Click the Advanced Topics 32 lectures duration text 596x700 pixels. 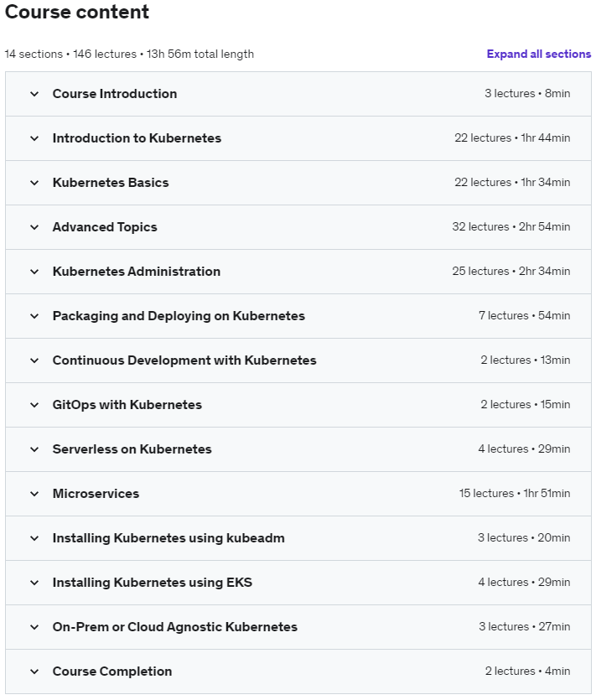(x=510, y=227)
